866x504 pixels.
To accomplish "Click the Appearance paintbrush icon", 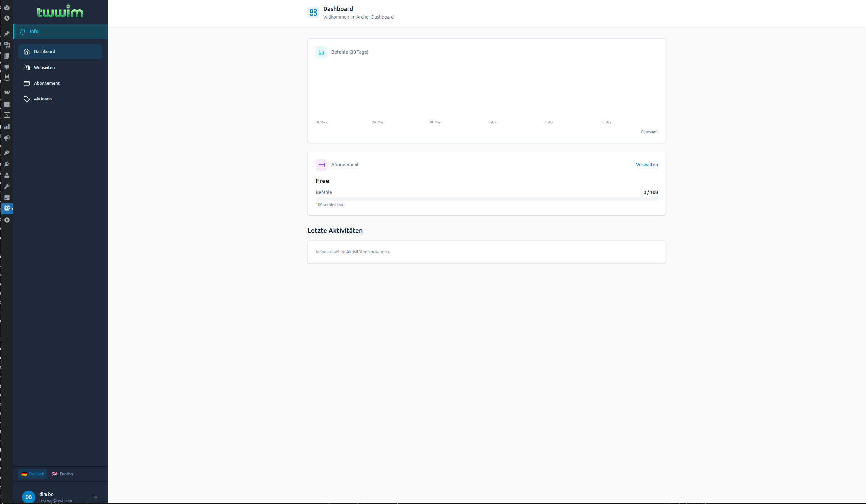I will pos(7,153).
